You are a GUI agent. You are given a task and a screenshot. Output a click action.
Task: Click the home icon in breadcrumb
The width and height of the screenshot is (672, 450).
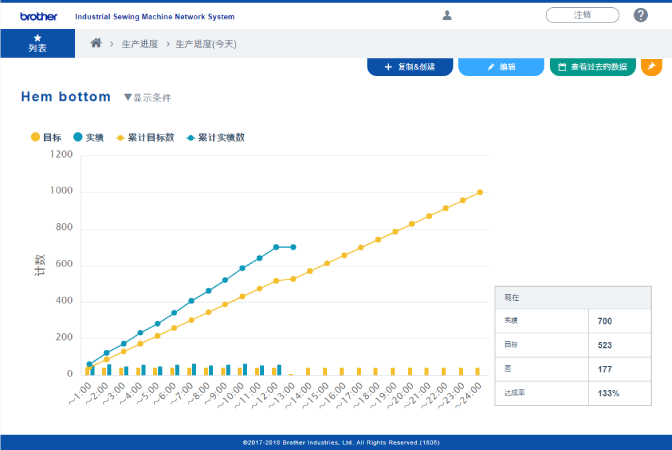96,43
